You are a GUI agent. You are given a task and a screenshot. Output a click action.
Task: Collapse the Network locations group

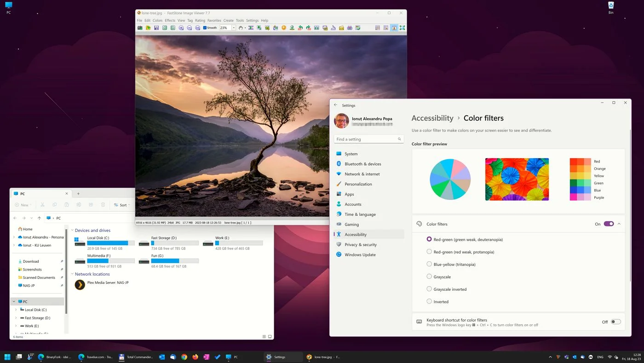tap(72, 274)
